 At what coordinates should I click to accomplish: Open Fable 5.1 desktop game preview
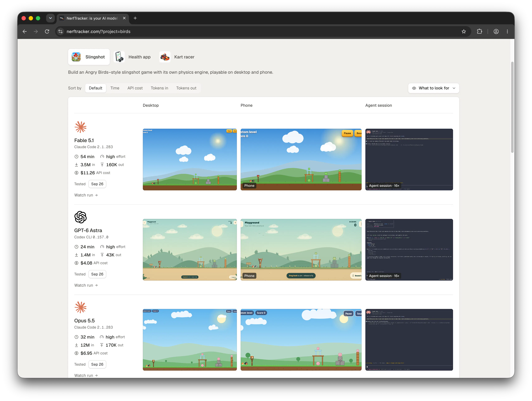[190, 160]
